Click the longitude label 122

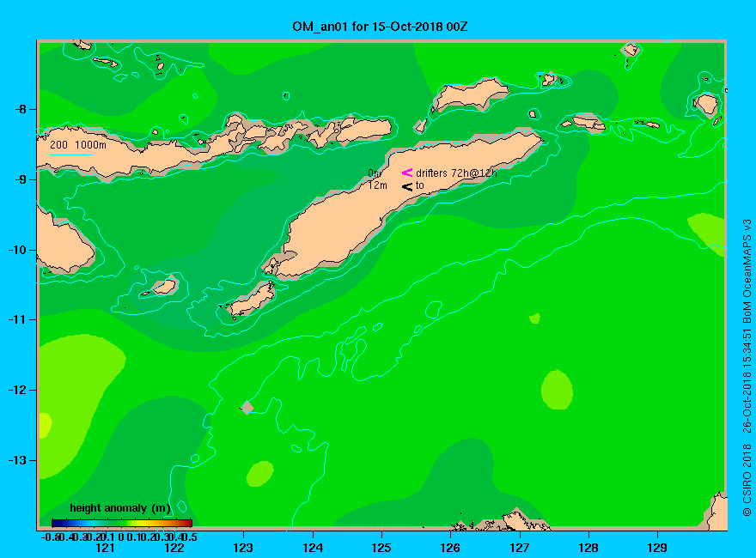point(174,548)
